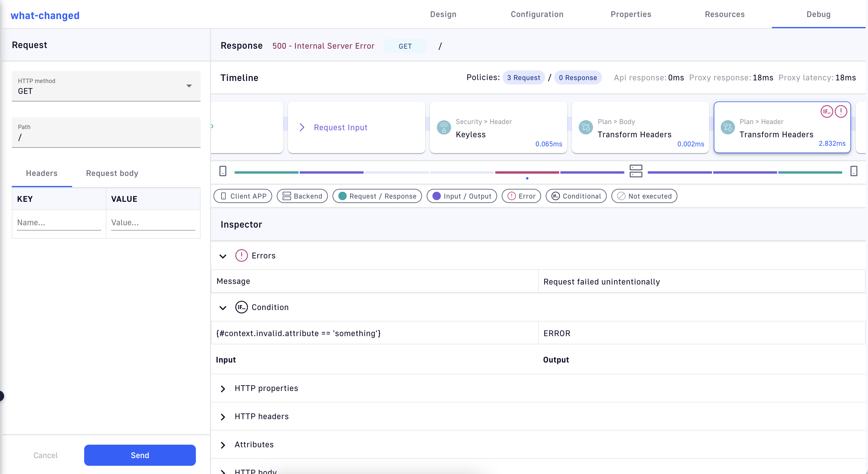
Task: Click conditional IF badge on Transform Headers card
Action: (x=827, y=111)
